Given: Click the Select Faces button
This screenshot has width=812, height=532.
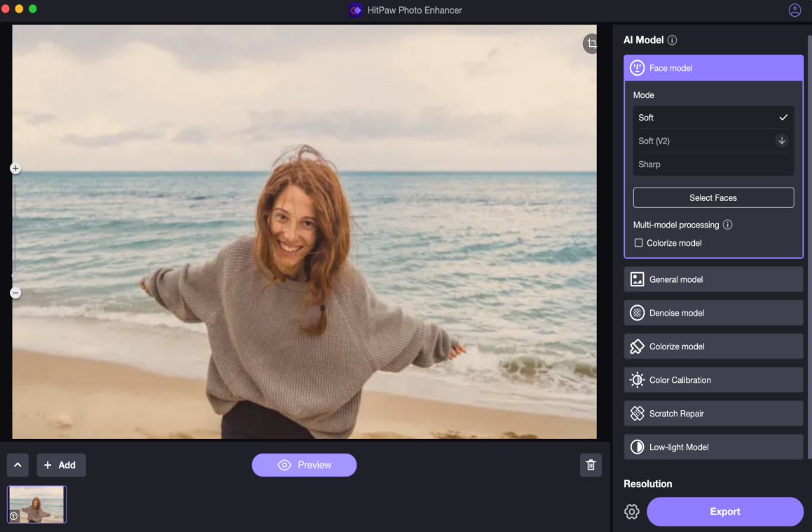Looking at the screenshot, I should click(x=713, y=197).
